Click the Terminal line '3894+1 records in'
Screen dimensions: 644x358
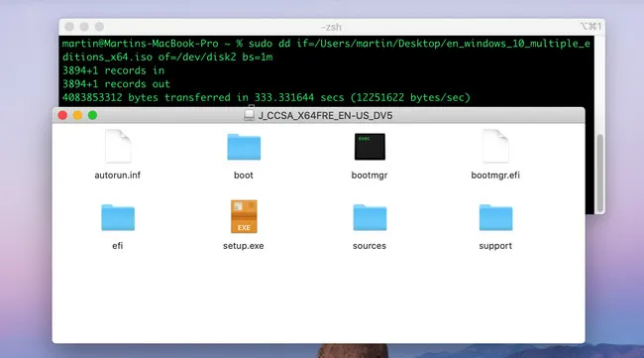(113, 70)
